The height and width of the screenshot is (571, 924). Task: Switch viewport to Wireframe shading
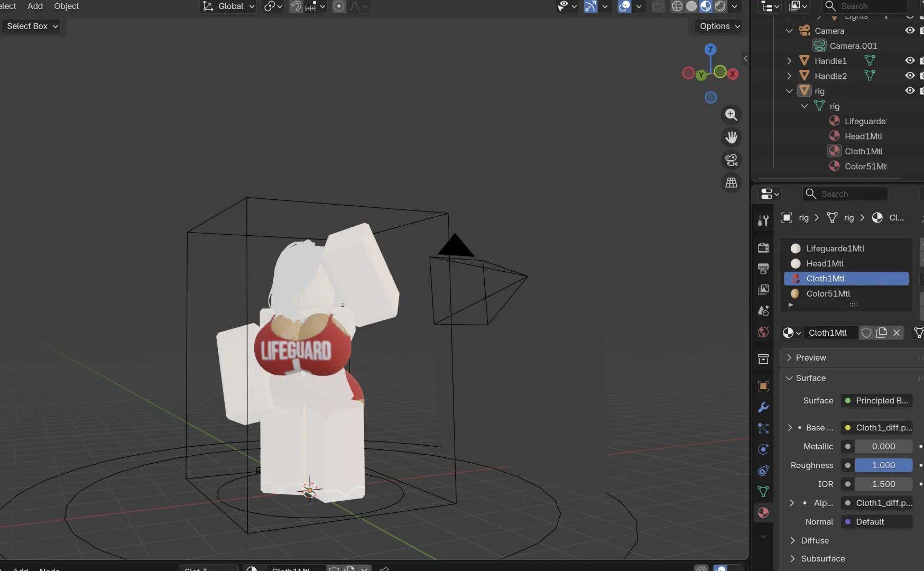point(677,6)
